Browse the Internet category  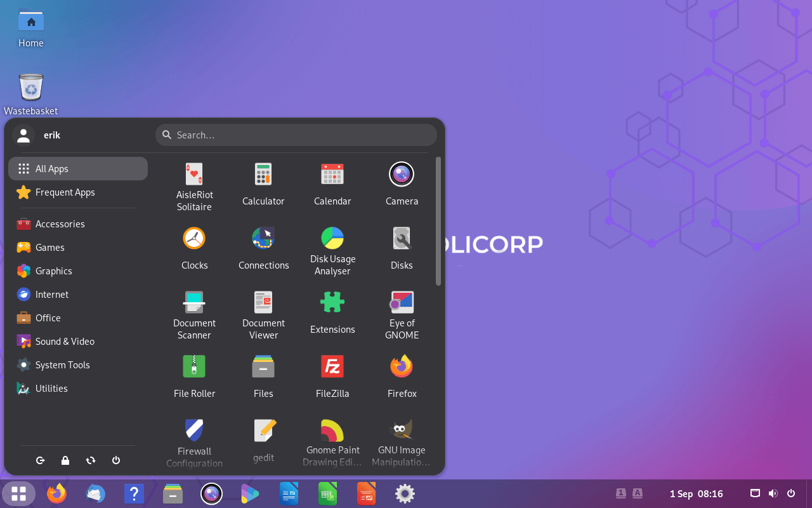78,295
